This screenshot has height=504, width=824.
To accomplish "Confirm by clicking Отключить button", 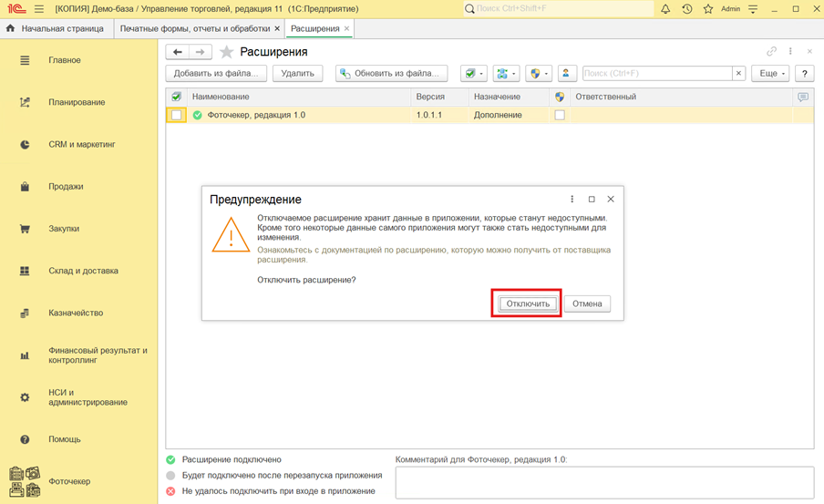I will 528,303.
